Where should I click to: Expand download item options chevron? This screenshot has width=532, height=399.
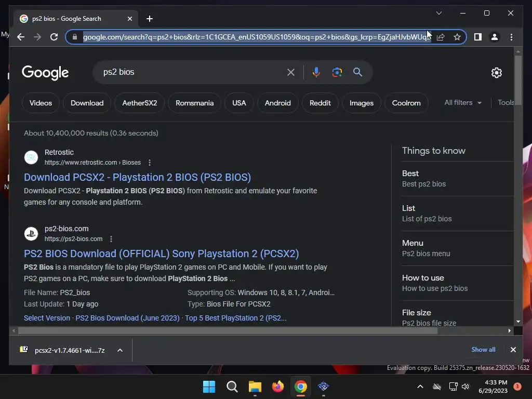[120, 350]
